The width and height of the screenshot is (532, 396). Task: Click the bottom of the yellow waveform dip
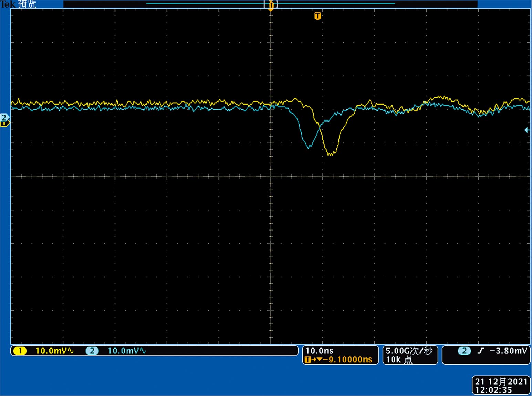click(x=331, y=154)
